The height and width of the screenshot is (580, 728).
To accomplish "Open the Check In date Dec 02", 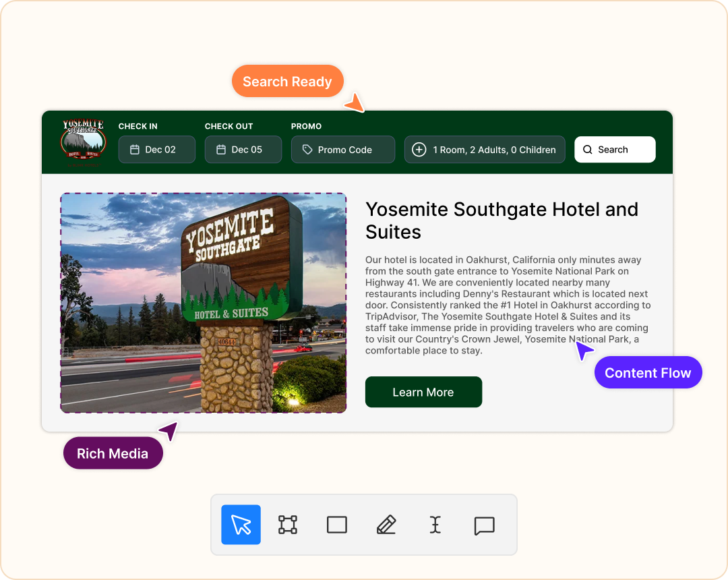I will (157, 150).
